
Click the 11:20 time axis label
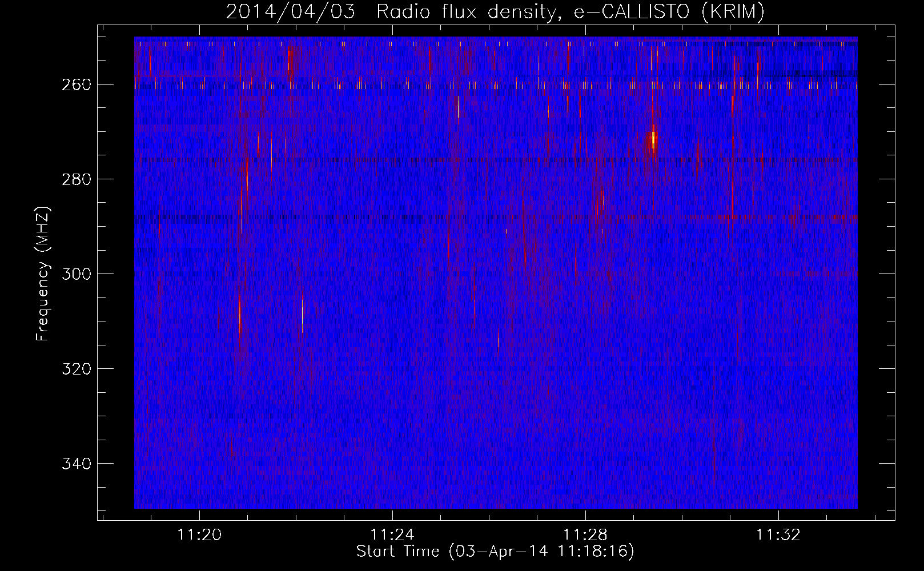(199, 534)
